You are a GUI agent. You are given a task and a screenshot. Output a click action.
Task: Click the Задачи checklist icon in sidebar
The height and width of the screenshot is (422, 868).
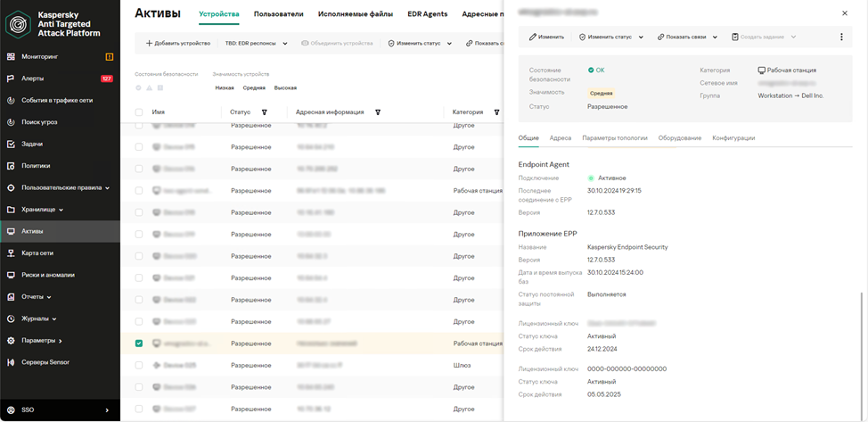pos(11,144)
